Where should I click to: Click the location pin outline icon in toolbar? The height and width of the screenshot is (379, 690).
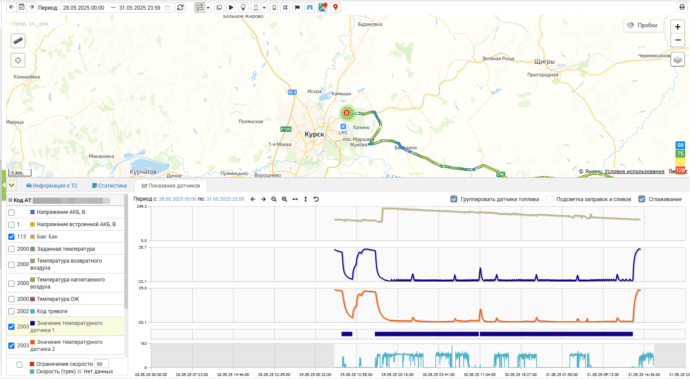click(x=243, y=7)
